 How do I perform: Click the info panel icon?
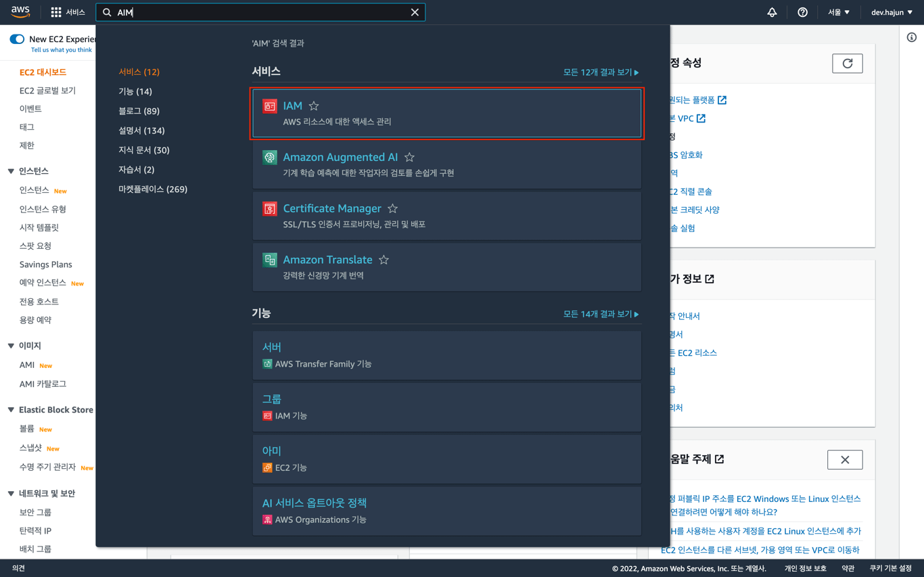pos(912,37)
